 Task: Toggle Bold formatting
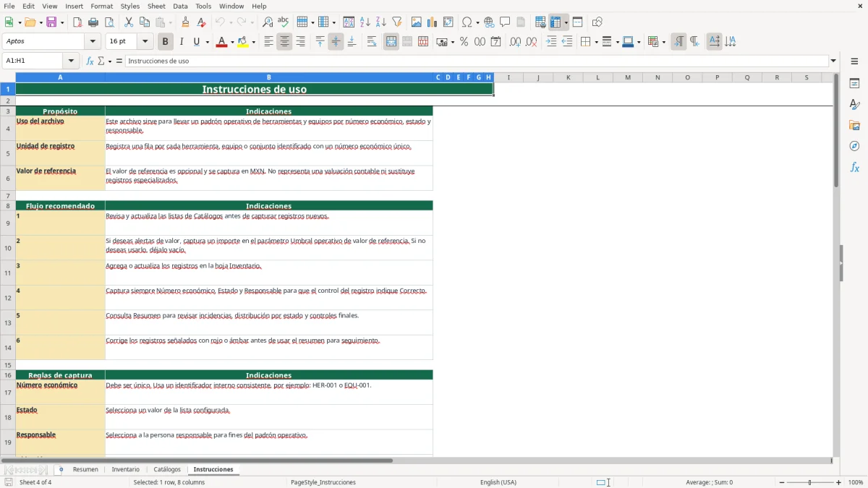[165, 42]
